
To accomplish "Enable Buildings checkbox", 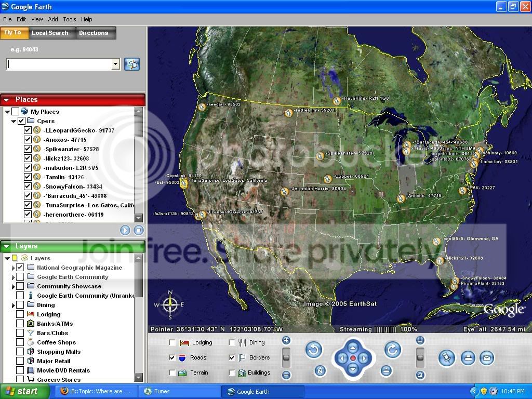I will (232, 373).
